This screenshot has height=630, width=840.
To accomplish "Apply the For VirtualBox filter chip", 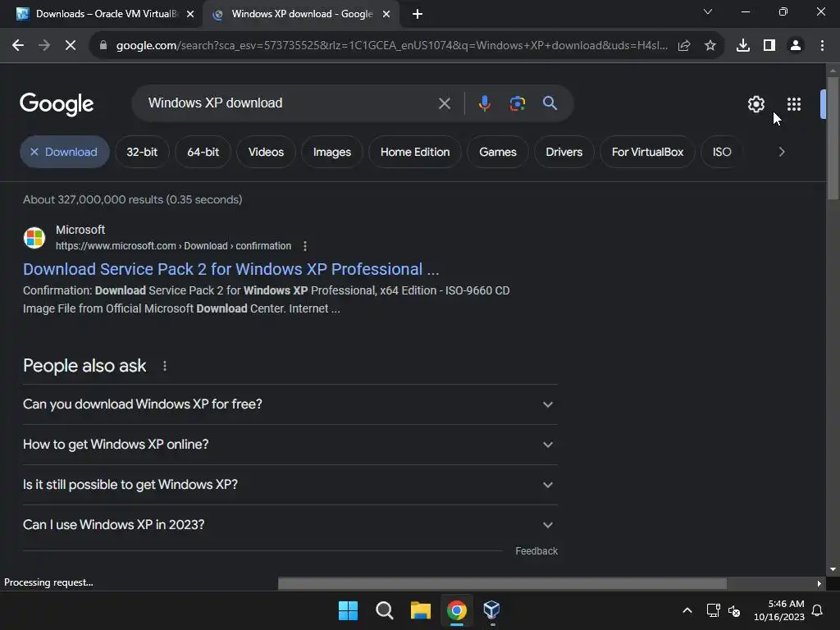I will [x=648, y=152].
